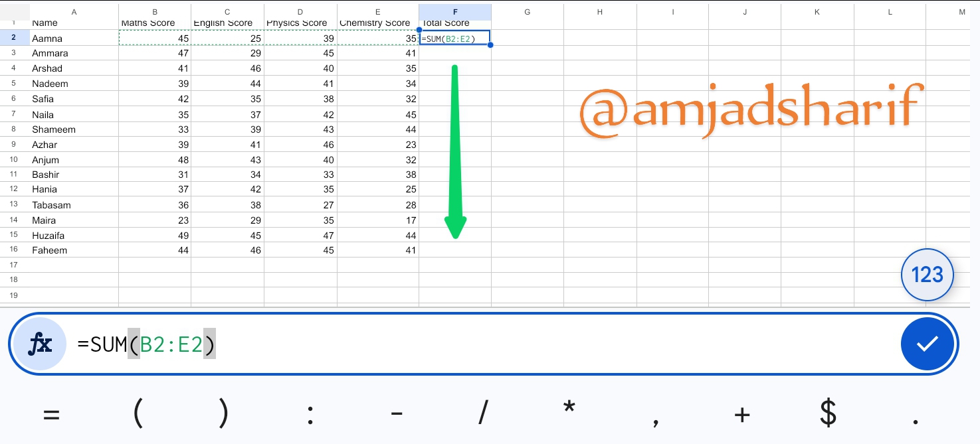Screen dimensions: 980x444
Task: Click Nadeem's Chemistry score of 34
Action: (x=378, y=84)
